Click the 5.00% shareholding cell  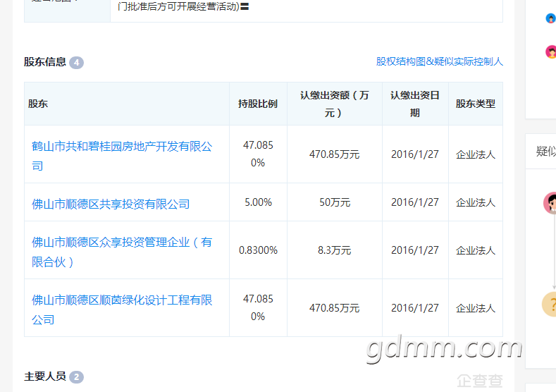(x=258, y=202)
